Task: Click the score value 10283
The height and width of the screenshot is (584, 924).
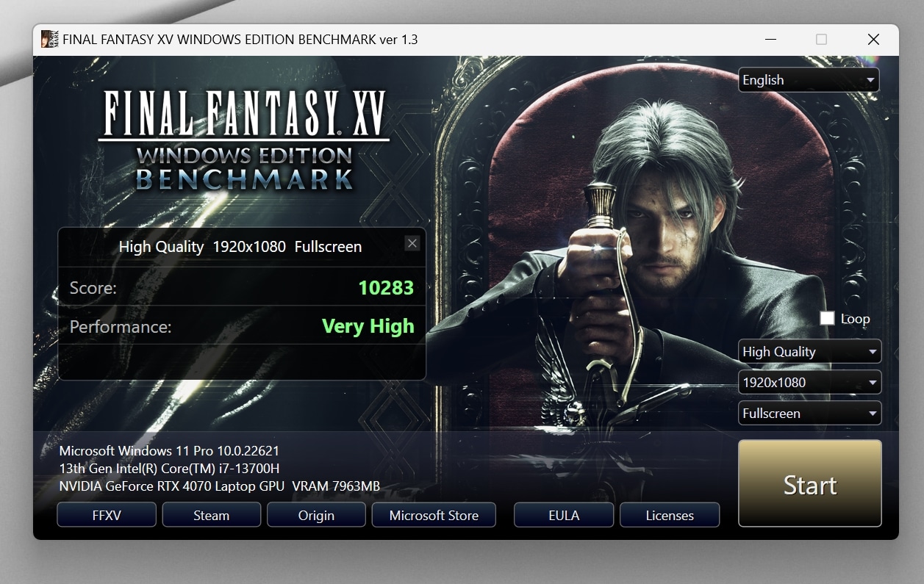Action: [386, 288]
